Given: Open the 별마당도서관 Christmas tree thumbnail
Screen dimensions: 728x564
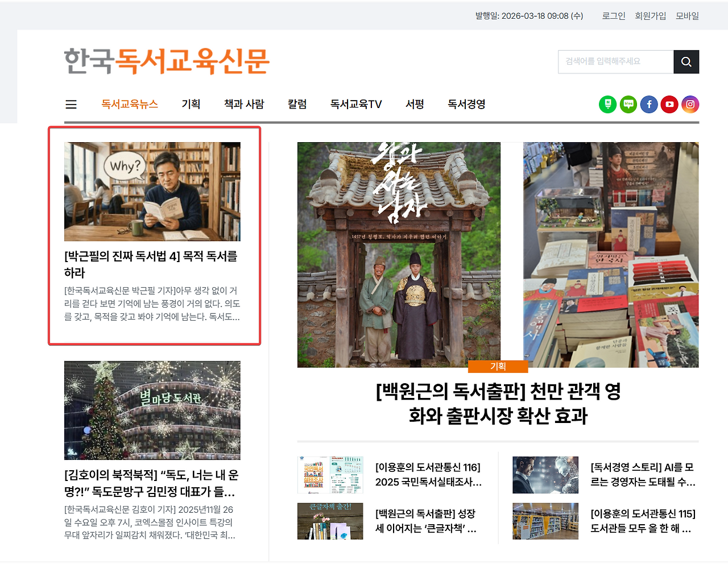Looking at the screenshot, I should tap(152, 410).
